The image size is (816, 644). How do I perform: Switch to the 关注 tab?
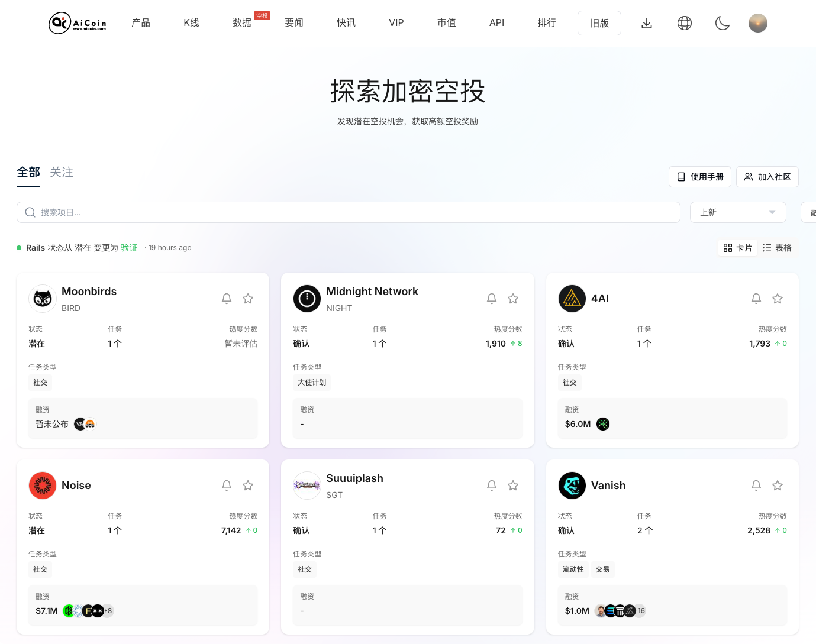62,172
